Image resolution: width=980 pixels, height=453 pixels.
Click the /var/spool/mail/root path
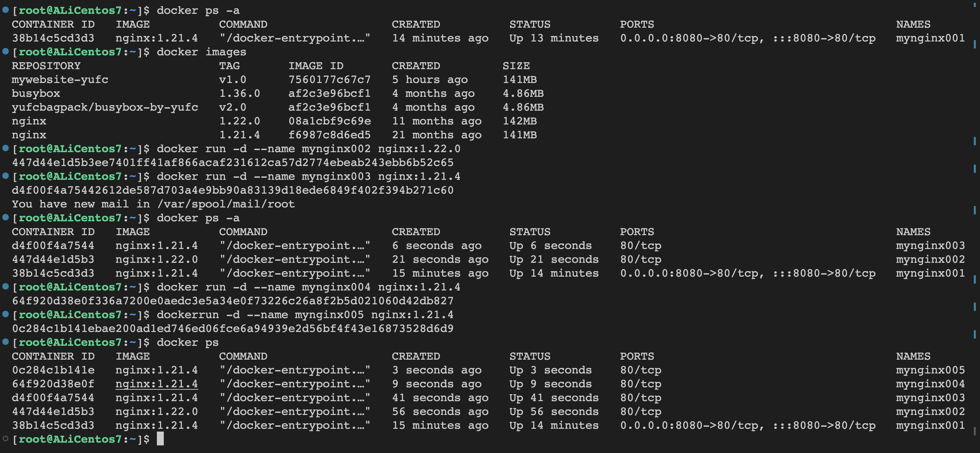click(x=226, y=204)
